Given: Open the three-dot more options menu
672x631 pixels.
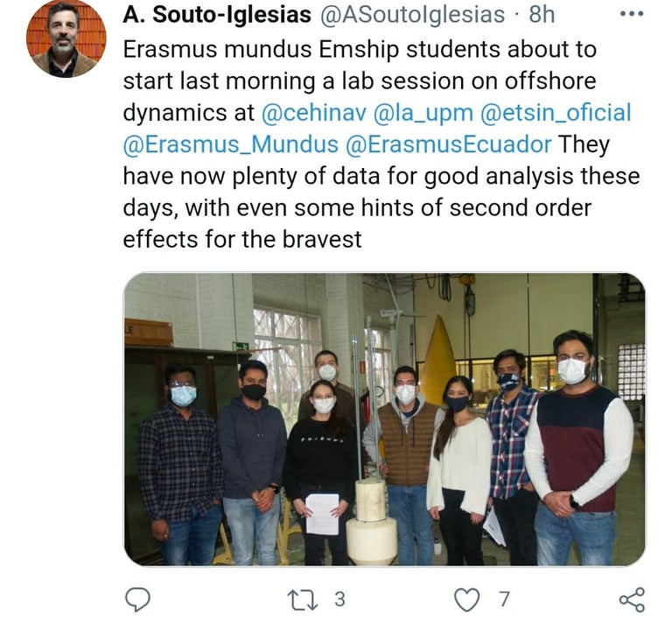Looking at the screenshot, I should click(x=631, y=14).
